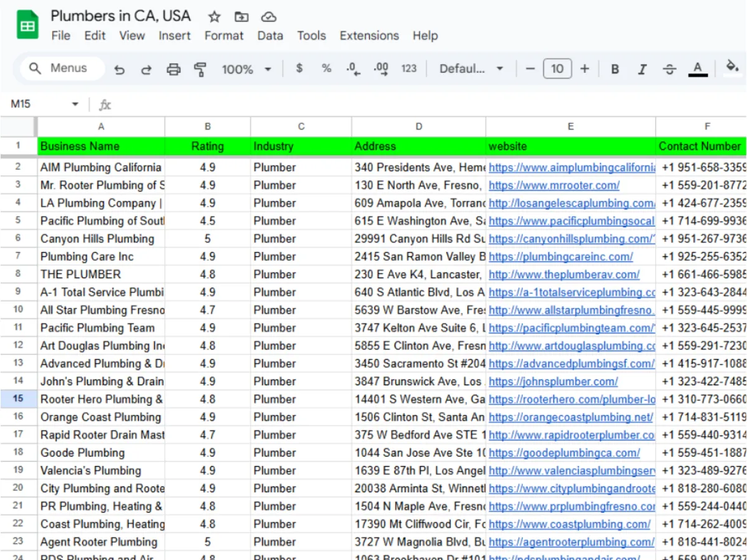The width and height of the screenshot is (747, 560).
Task: Open the mrrooter.com link
Action: 554,185
